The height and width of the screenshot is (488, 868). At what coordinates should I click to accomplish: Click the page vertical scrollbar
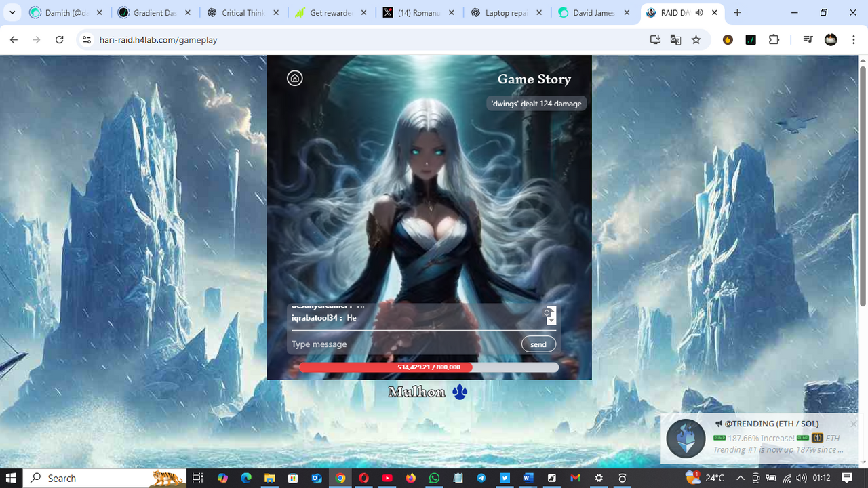pyautogui.click(x=863, y=186)
